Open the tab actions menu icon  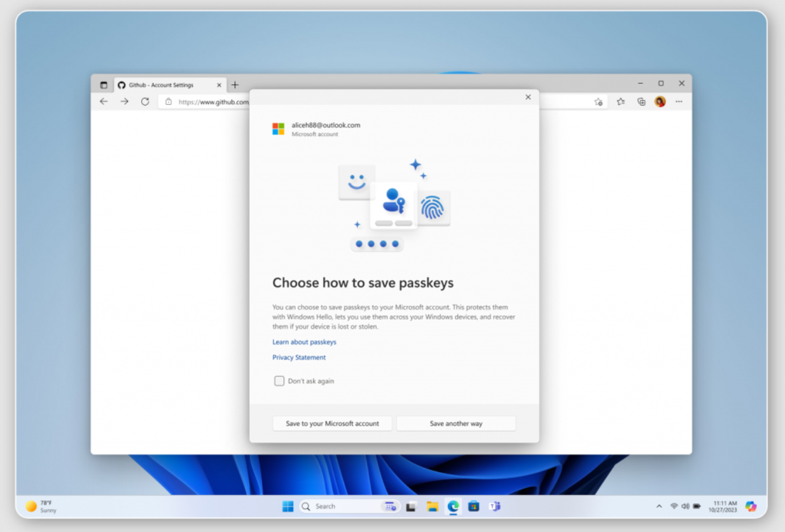104,85
